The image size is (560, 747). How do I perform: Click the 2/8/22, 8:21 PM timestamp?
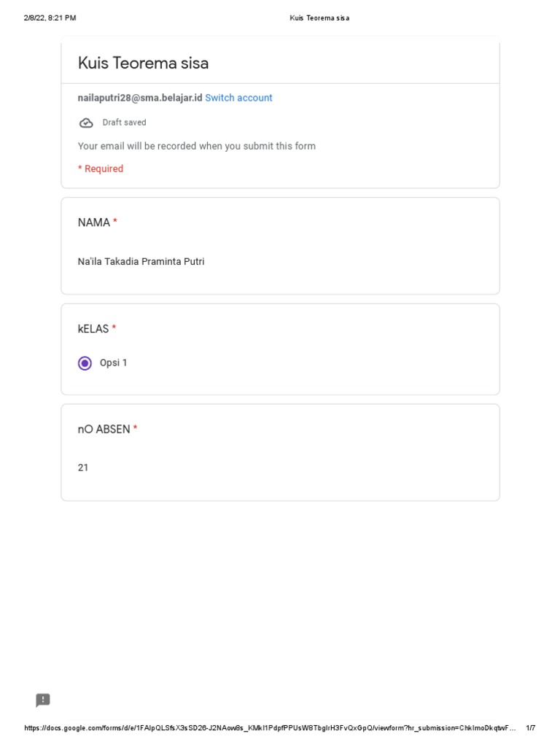(x=50, y=18)
